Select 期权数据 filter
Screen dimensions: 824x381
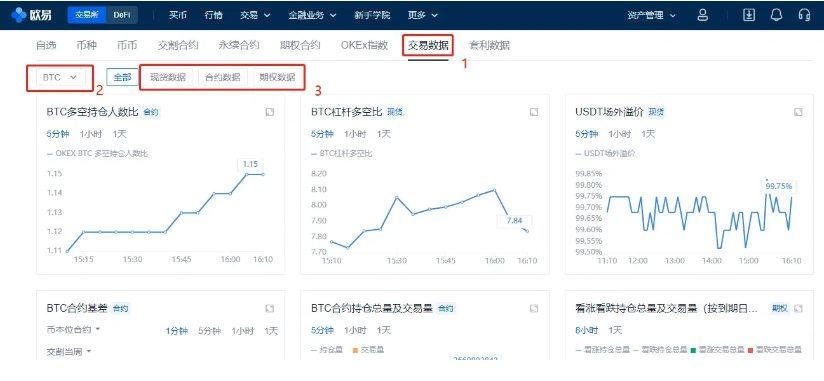(277, 77)
